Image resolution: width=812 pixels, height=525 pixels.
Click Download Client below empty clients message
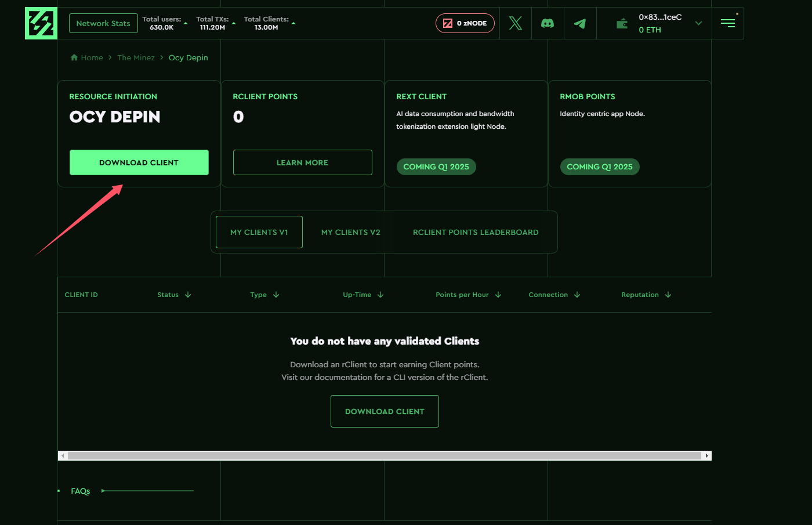pyautogui.click(x=385, y=411)
